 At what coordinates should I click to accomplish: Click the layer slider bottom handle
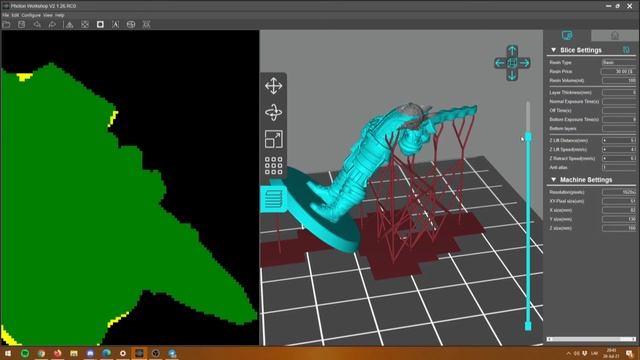(x=528, y=326)
